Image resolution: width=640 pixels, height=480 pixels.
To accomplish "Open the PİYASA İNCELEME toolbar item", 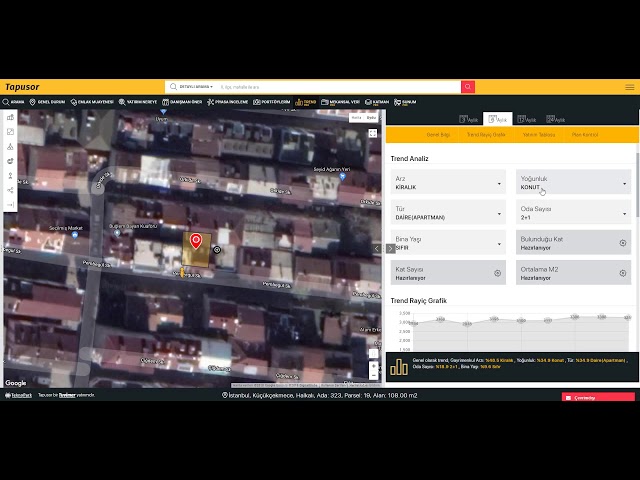I will point(227,102).
